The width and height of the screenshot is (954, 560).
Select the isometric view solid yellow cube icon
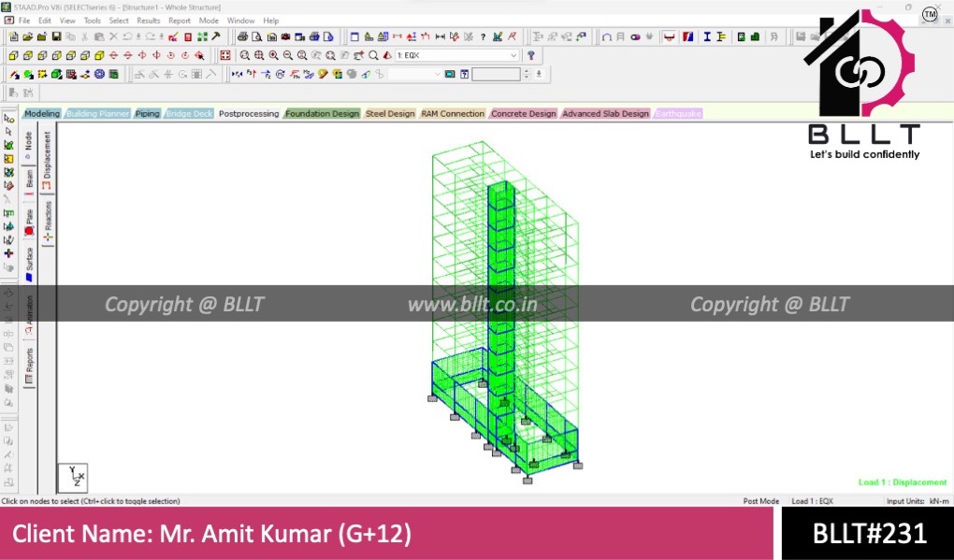coord(99,55)
